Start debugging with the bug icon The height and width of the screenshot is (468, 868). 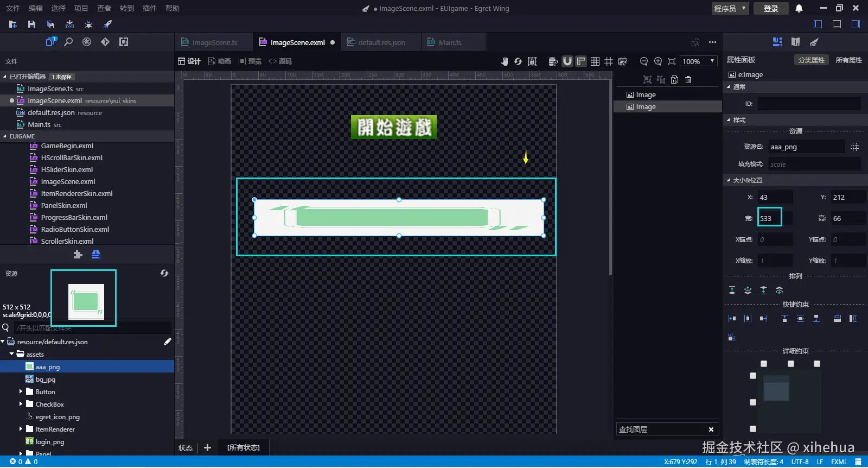pos(88,24)
